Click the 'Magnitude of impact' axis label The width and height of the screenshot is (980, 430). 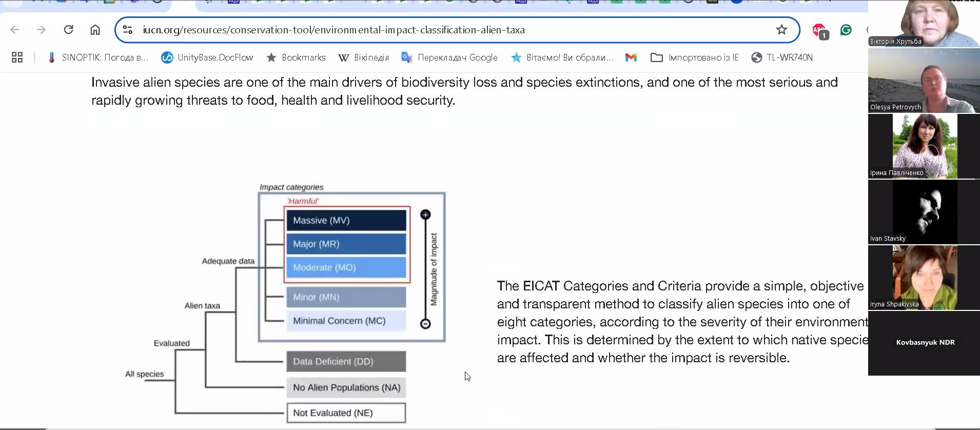[434, 269]
